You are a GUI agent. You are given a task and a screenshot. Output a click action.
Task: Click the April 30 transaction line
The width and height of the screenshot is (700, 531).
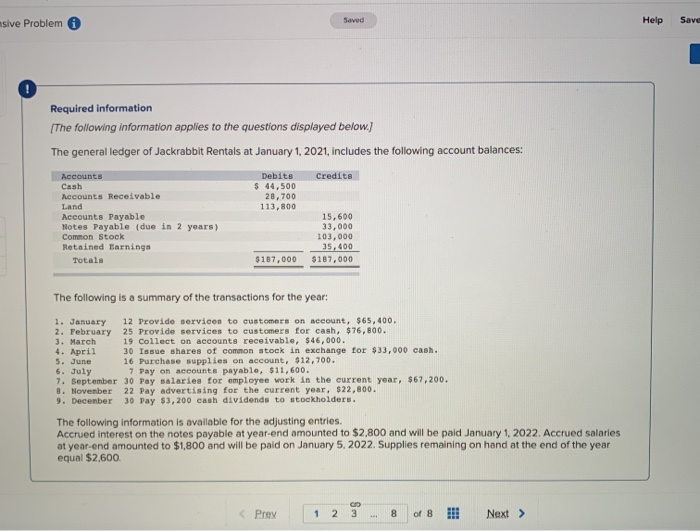tap(246, 351)
